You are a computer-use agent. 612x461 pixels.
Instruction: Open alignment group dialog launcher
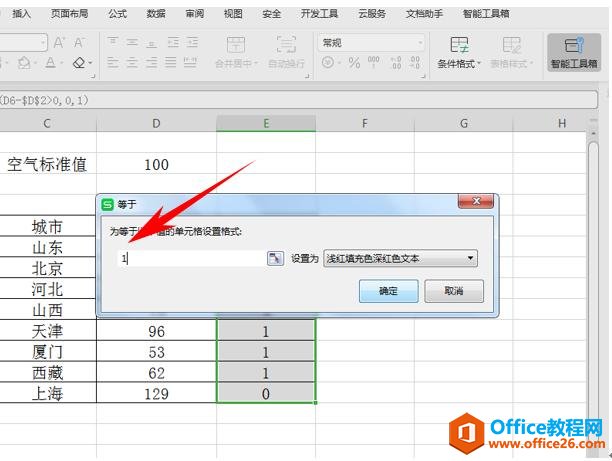307,76
